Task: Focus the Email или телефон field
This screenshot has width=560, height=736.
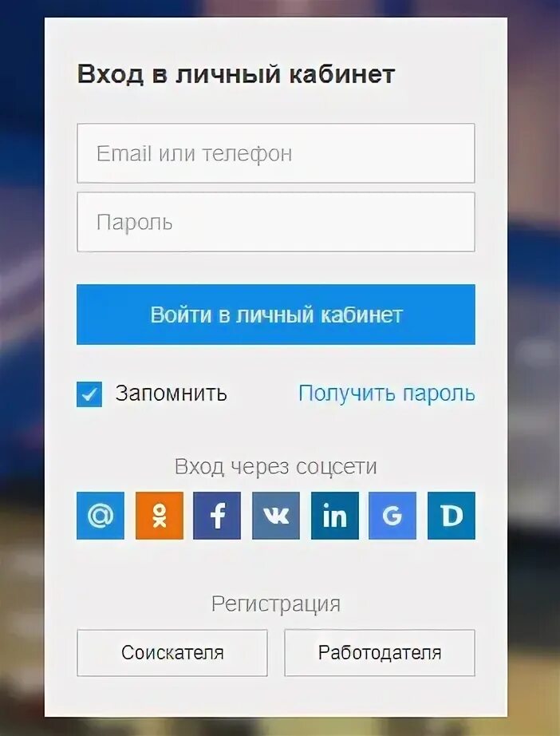Action: [x=276, y=153]
